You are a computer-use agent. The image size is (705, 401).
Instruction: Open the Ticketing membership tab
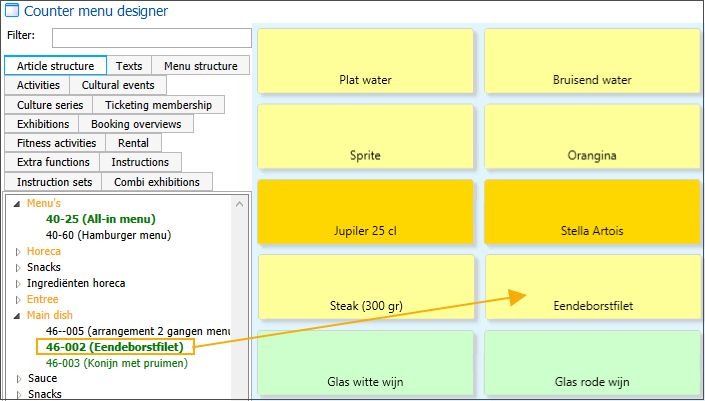158,105
